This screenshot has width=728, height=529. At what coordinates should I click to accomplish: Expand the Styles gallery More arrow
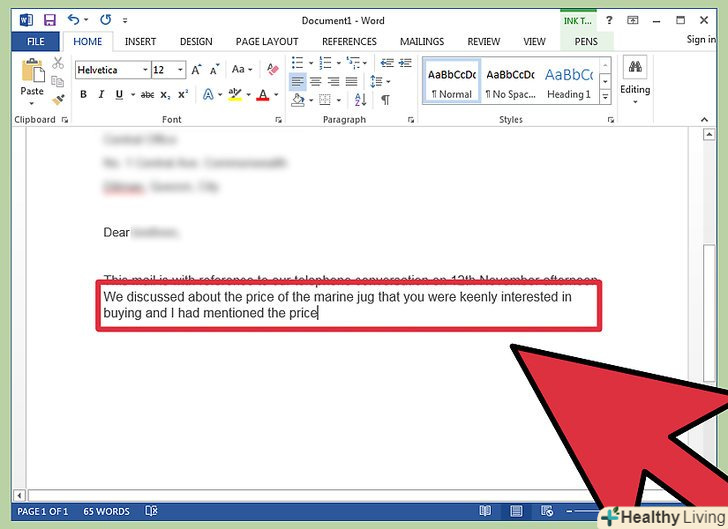point(605,96)
